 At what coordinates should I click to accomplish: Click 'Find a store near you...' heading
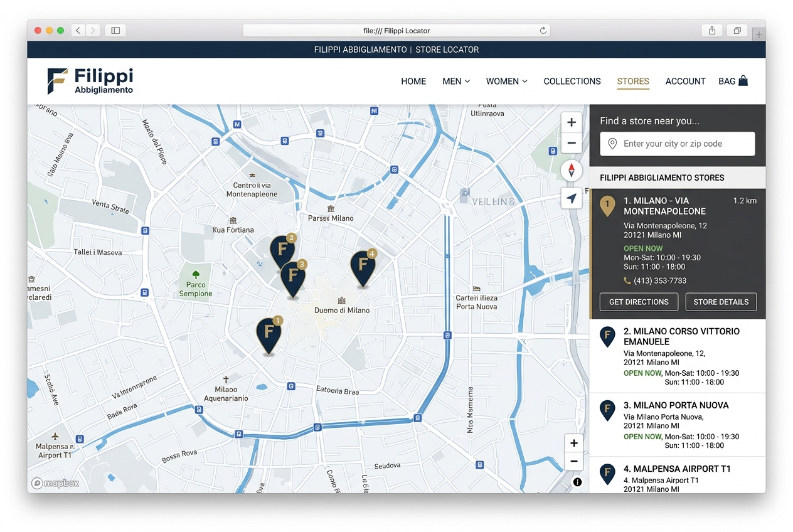coord(649,121)
